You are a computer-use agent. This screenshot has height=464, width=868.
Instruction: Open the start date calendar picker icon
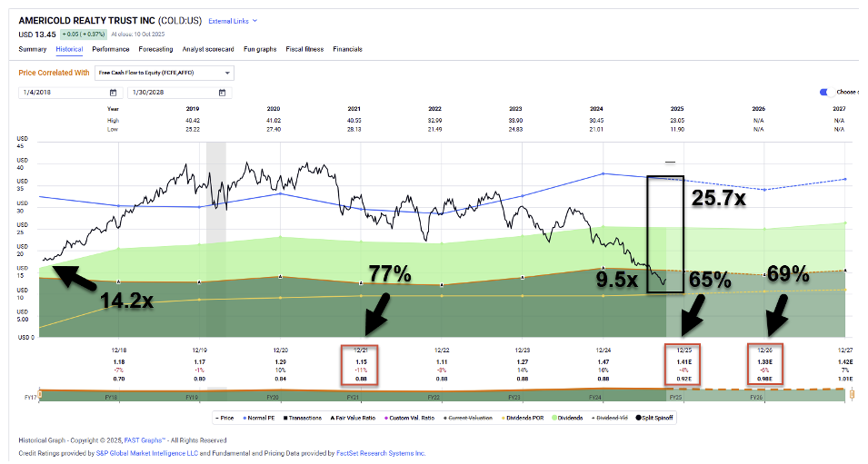tap(113, 93)
